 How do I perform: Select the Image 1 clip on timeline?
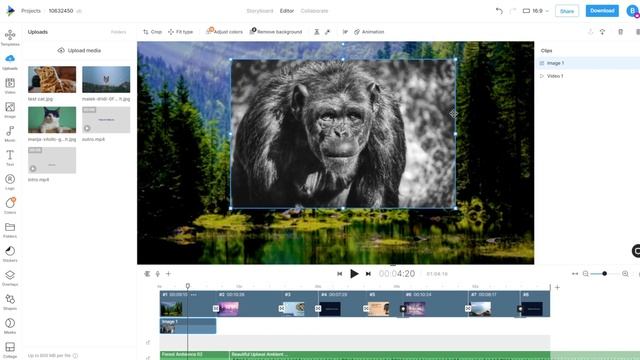188,326
